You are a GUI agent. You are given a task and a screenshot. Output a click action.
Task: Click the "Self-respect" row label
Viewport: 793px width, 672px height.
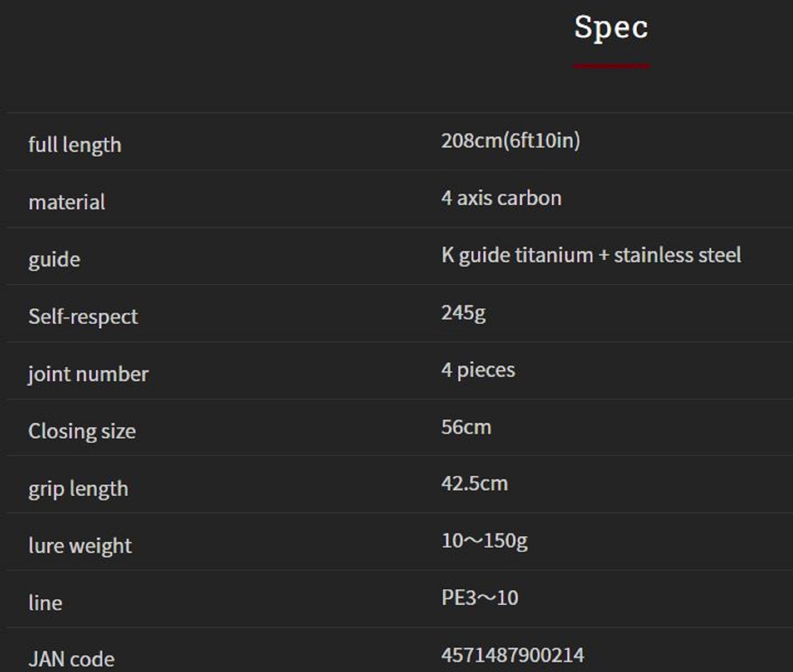pos(83,317)
